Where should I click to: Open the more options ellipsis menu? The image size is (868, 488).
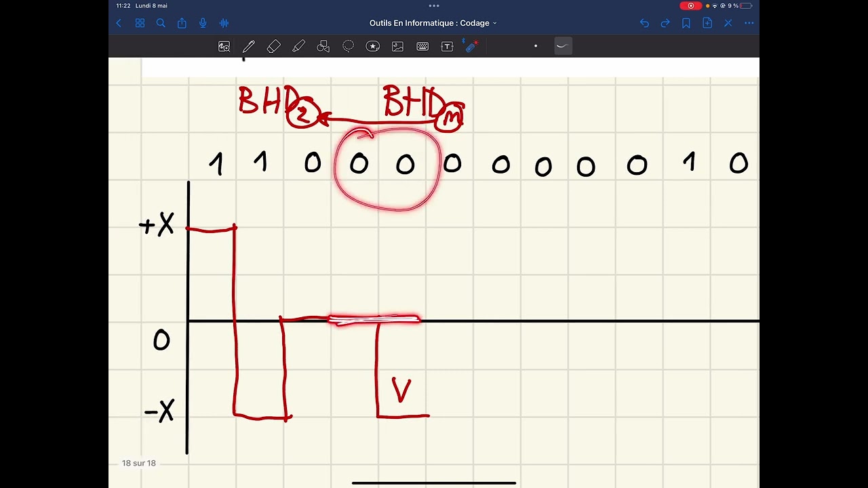point(749,23)
